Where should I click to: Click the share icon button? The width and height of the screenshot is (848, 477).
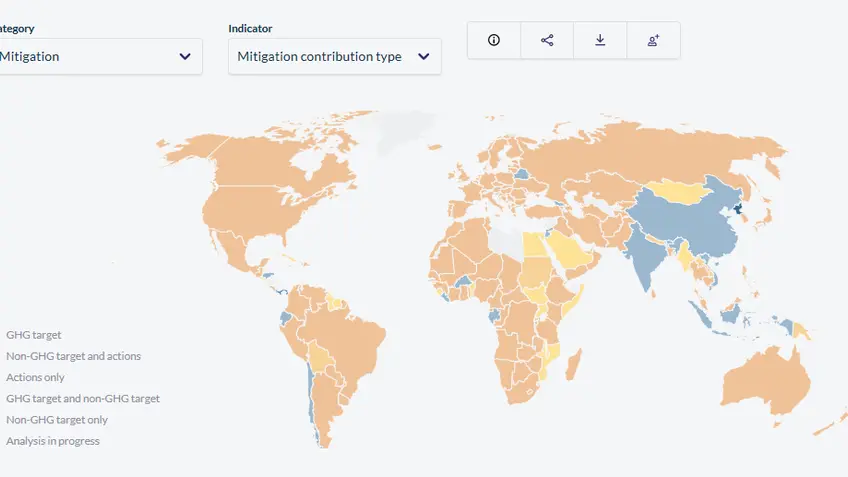coord(547,40)
